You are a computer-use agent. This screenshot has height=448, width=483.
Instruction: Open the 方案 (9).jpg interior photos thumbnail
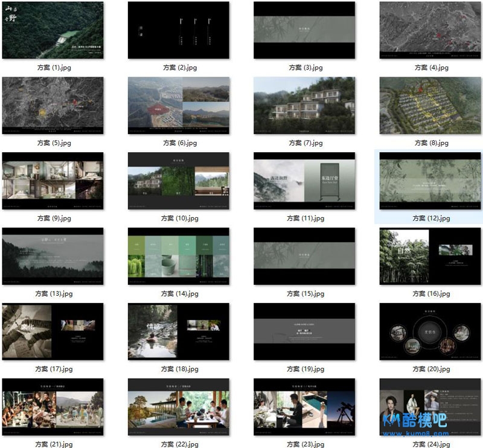(x=53, y=181)
